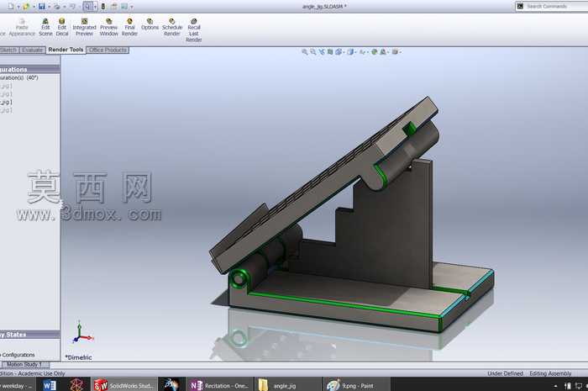The height and width of the screenshot is (391, 588).
Task: Click the Previous View icon
Action: click(x=322, y=52)
